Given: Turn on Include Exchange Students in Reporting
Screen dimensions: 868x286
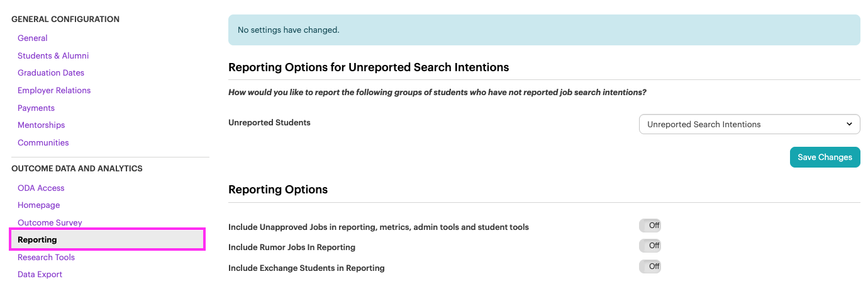Looking at the screenshot, I should [x=650, y=266].
